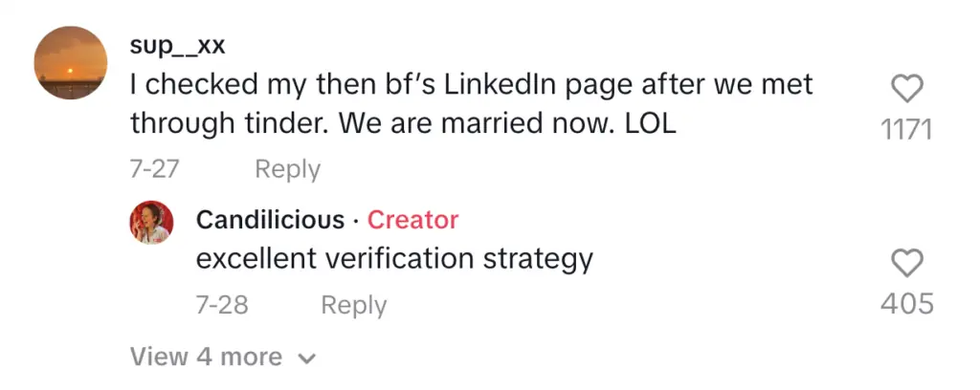The height and width of the screenshot is (390, 980).
Task: Reply to the "excellent verification strategy" comment
Action: [x=353, y=305]
